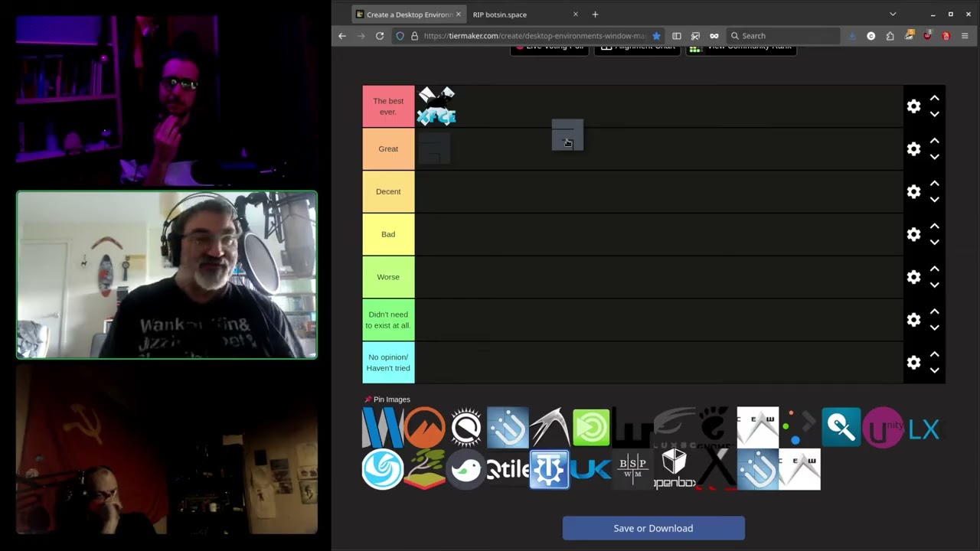Image resolution: width=980 pixels, height=551 pixels.
Task: Move the Bad tier down
Action: click(x=934, y=242)
